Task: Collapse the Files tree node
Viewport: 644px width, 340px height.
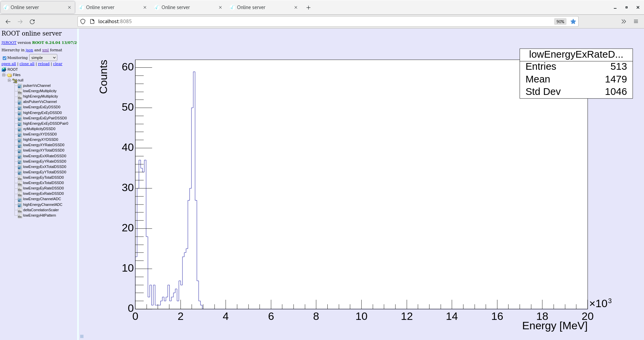Action: pyautogui.click(x=4, y=75)
